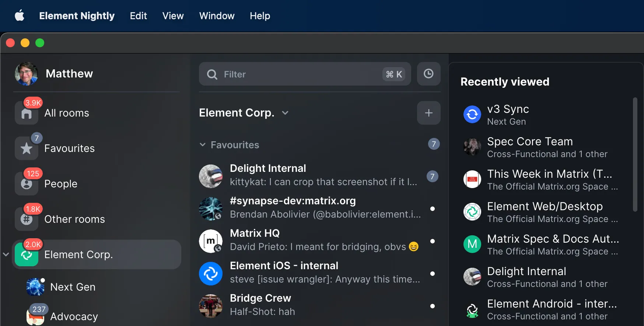
Task: Open the Help menu
Action: pyautogui.click(x=260, y=16)
